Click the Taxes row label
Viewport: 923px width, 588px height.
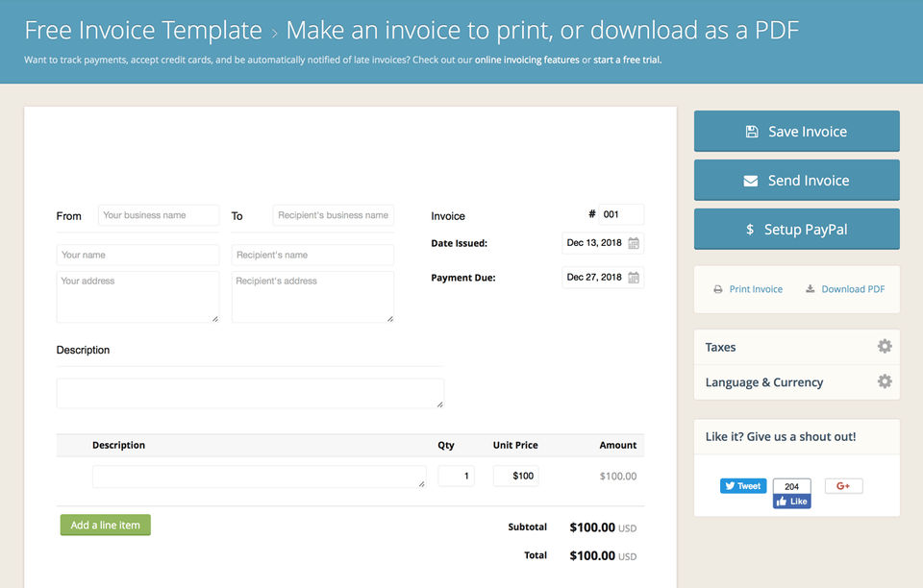pyautogui.click(x=720, y=347)
